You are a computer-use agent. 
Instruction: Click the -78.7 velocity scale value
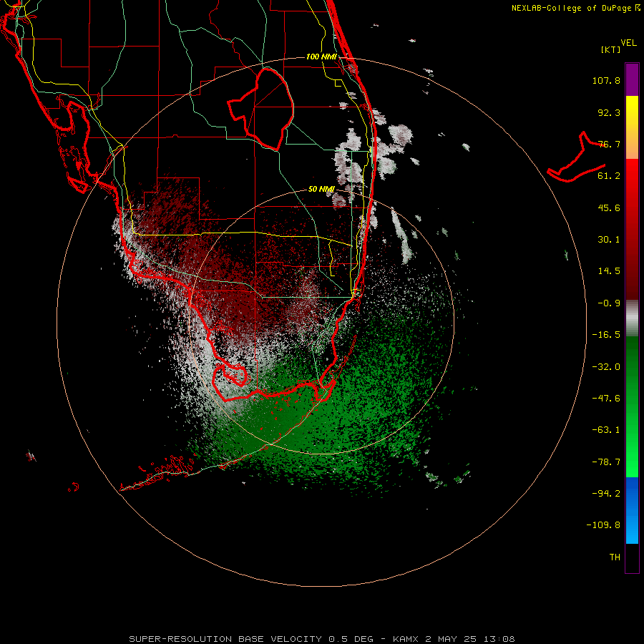tap(606, 462)
